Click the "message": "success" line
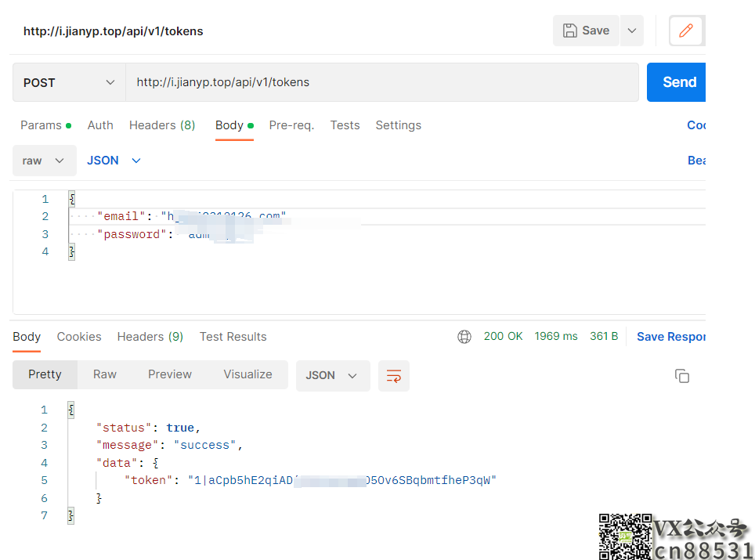755x560 pixels. 169,445
